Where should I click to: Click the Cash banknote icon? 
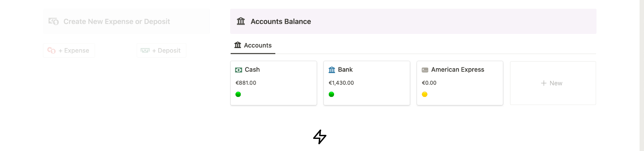[x=239, y=70]
